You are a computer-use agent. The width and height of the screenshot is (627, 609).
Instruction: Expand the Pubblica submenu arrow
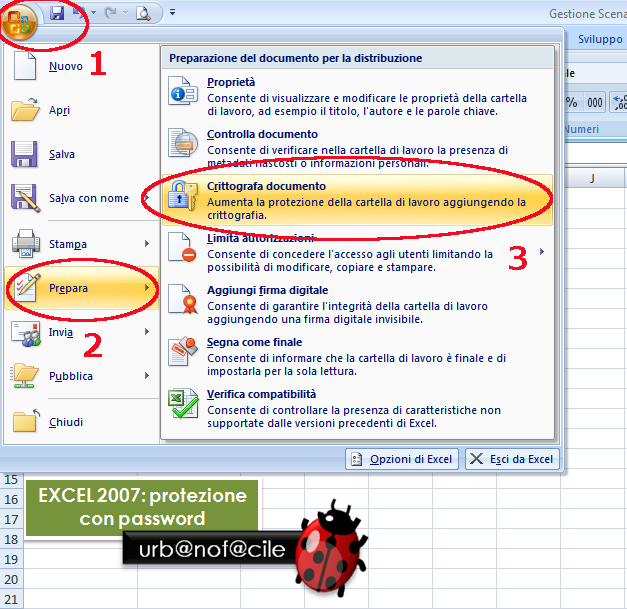click(147, 375)
